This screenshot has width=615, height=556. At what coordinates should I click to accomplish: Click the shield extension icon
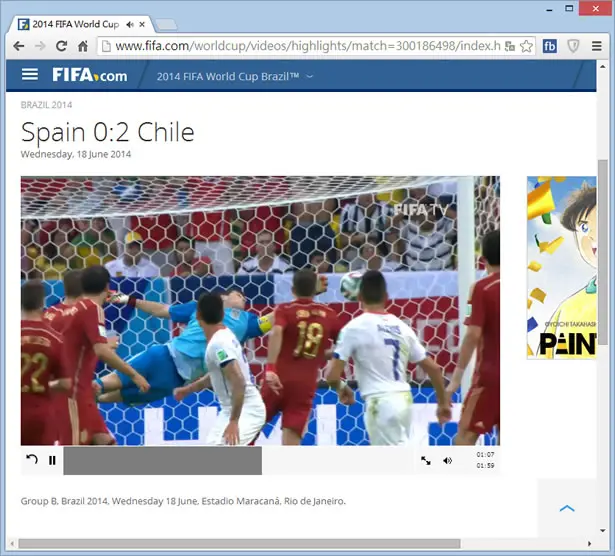pos(573,46)
